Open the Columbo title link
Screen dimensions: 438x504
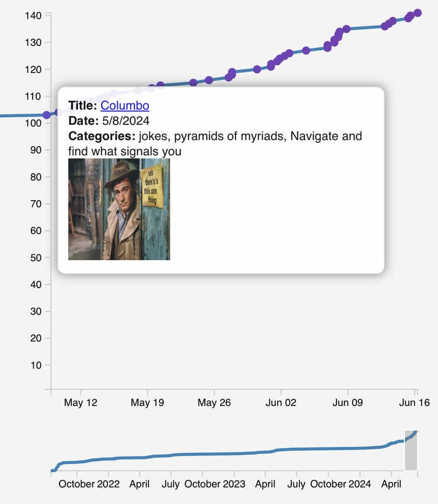(124, 106)
